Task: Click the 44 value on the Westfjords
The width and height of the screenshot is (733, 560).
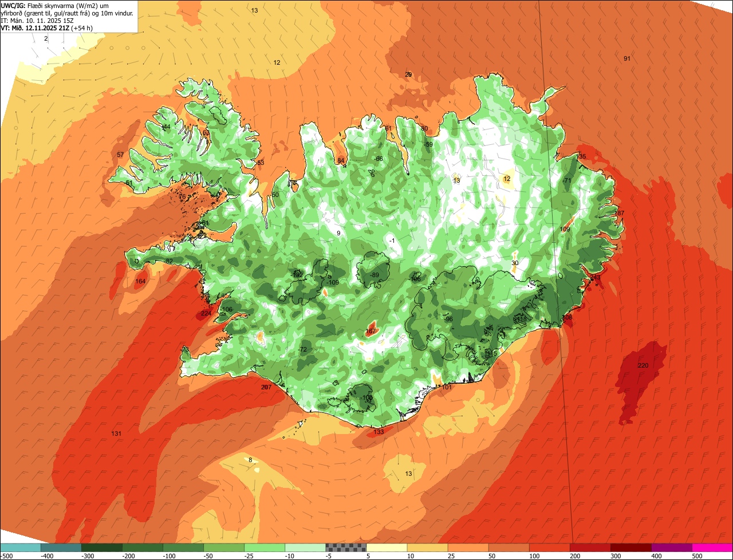Action: pos(166,127)
